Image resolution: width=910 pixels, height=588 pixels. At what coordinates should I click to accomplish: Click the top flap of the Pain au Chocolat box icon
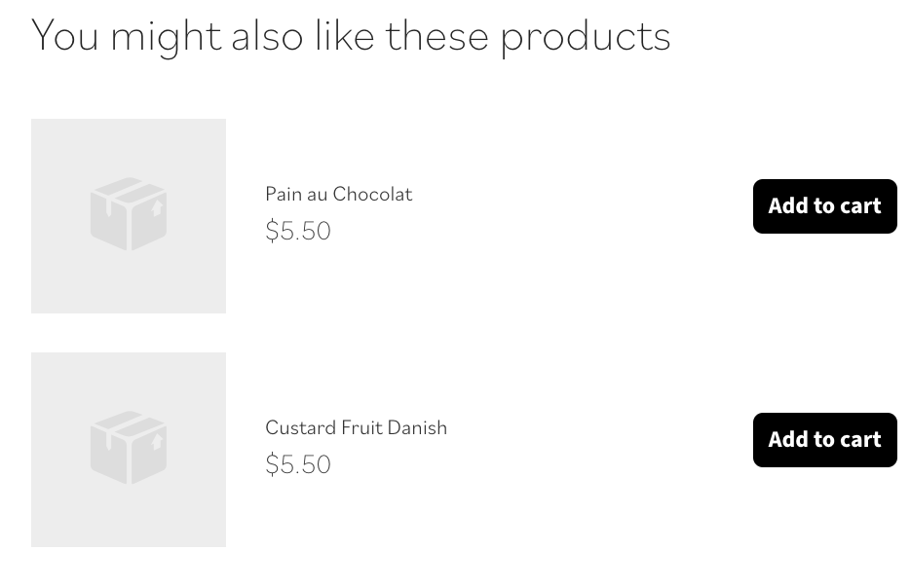pos(129,189)
